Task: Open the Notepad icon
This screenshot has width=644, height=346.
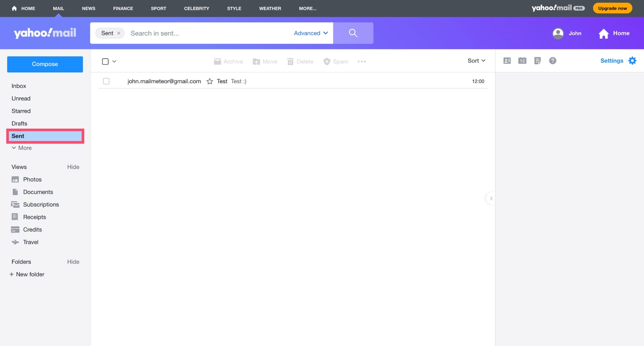Action: tap(537, 61)
